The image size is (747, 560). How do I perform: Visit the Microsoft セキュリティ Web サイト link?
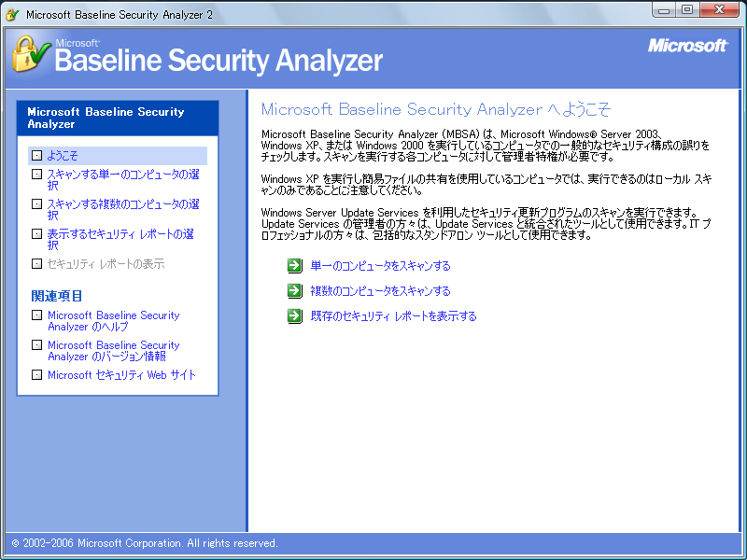tap(121, 375)
